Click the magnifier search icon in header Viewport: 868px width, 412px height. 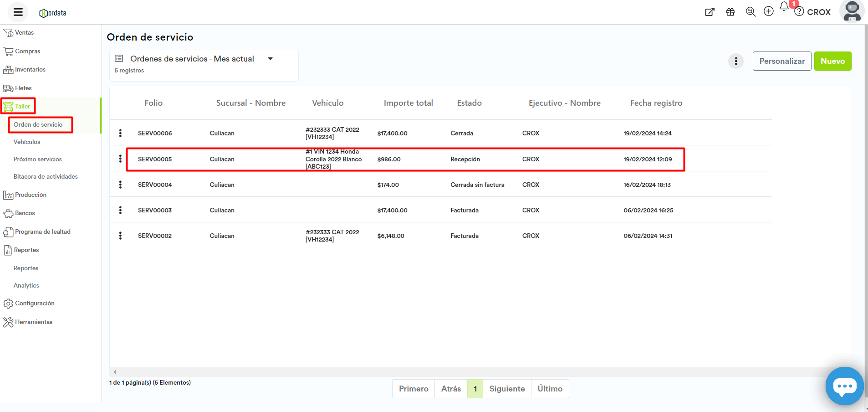(751, 12)
